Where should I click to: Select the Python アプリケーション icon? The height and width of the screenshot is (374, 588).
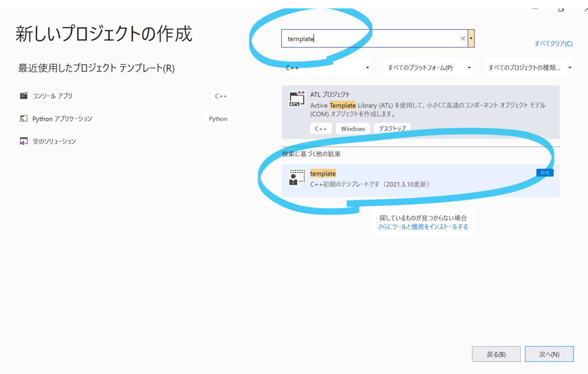24,118
